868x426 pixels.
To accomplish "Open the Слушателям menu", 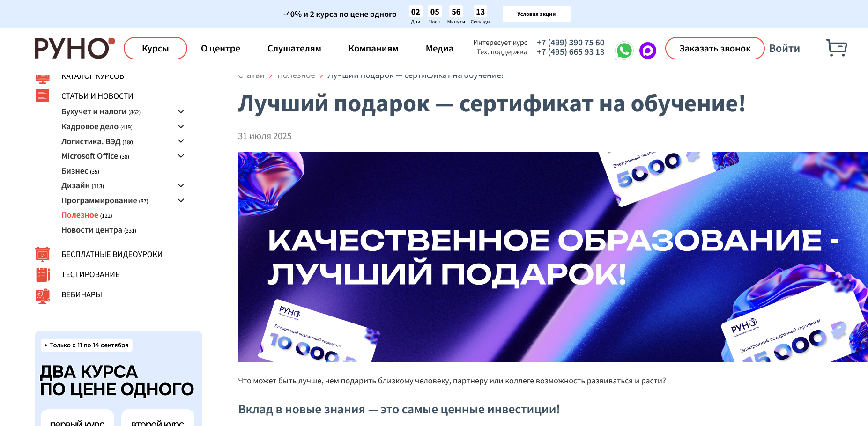I will pos(294,48).
